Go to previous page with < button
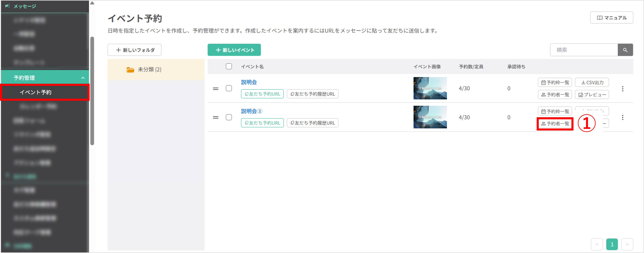 [597, 244]
